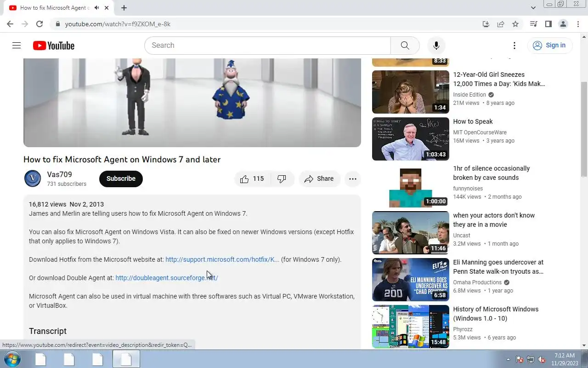Open the Vas709 channel avatar
This screenshot has width=588, height=368.
(33, 178)
